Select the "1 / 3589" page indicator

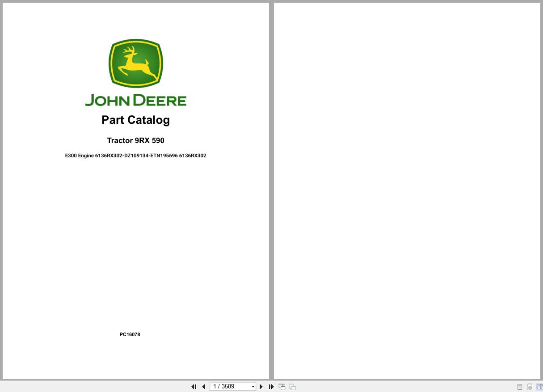[223, 387]
